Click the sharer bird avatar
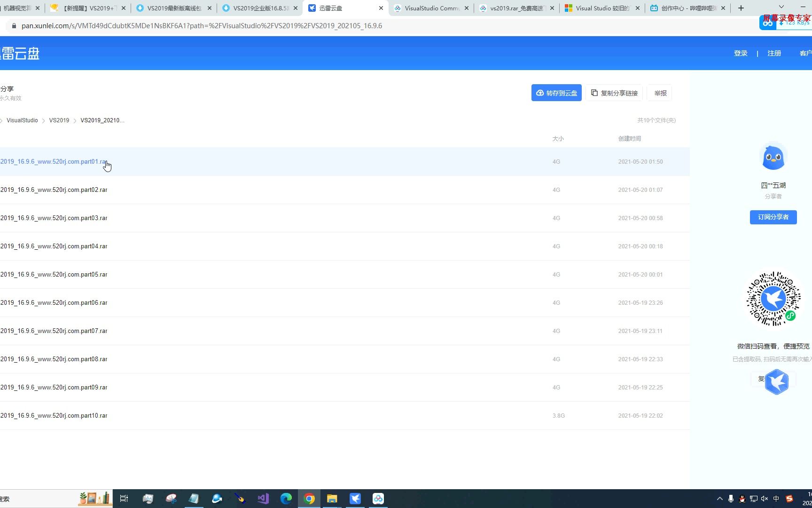 (773, 157)
